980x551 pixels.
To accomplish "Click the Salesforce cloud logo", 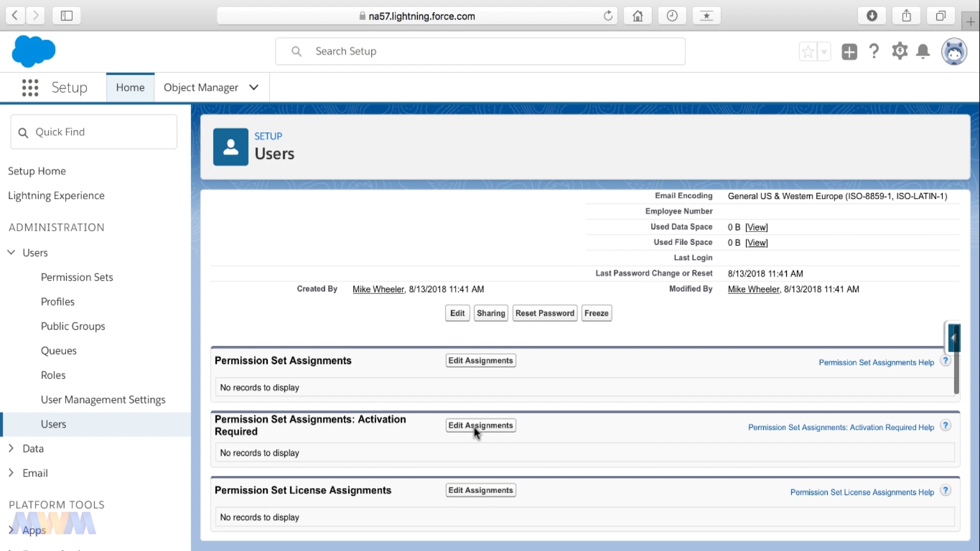I will tap(33, 51).
